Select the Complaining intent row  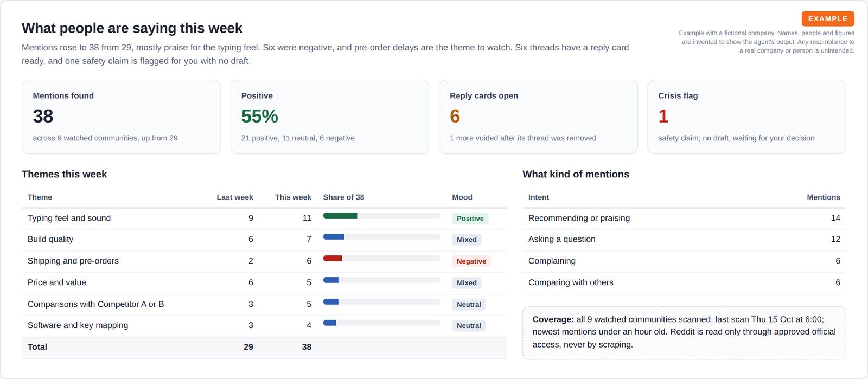click(684, 261)
